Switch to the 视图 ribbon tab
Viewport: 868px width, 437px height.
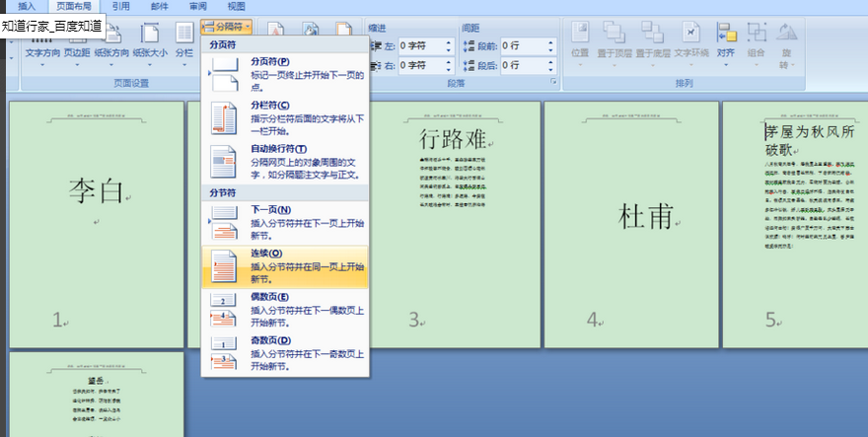click(237, 7)
